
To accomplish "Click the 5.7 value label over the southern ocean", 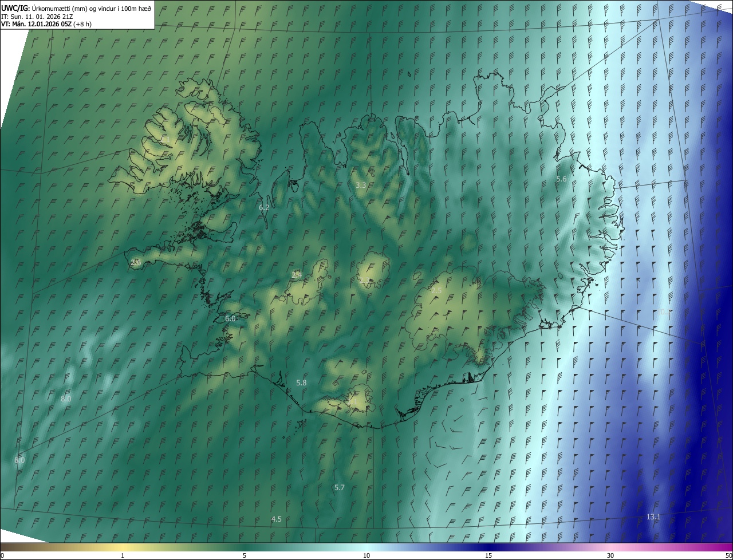I will [339, 488].
